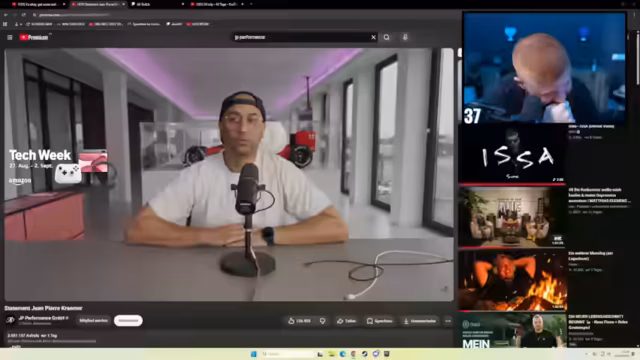Open the Windows Start menu
The image size is (640, 360).
point(253,354)
